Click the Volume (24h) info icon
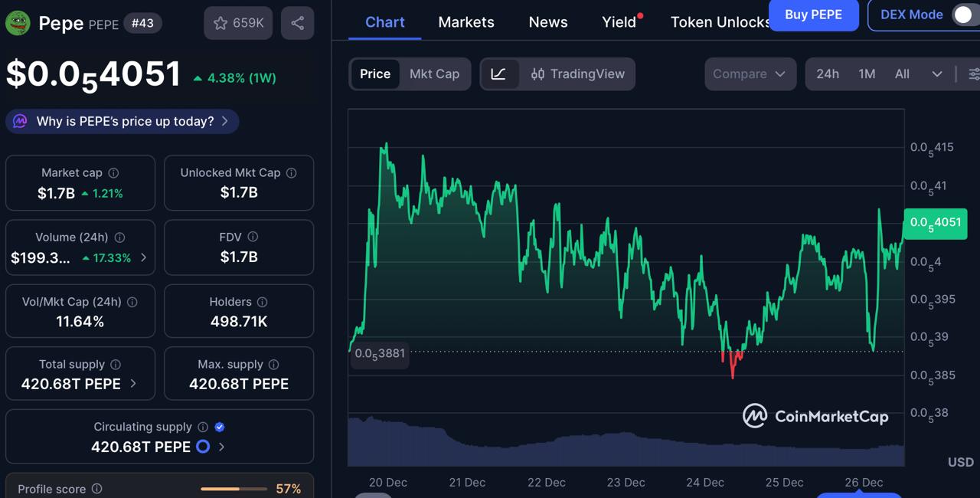Image resolution: width=980 pixels, height=498 pixels. [x=119, y=237]
